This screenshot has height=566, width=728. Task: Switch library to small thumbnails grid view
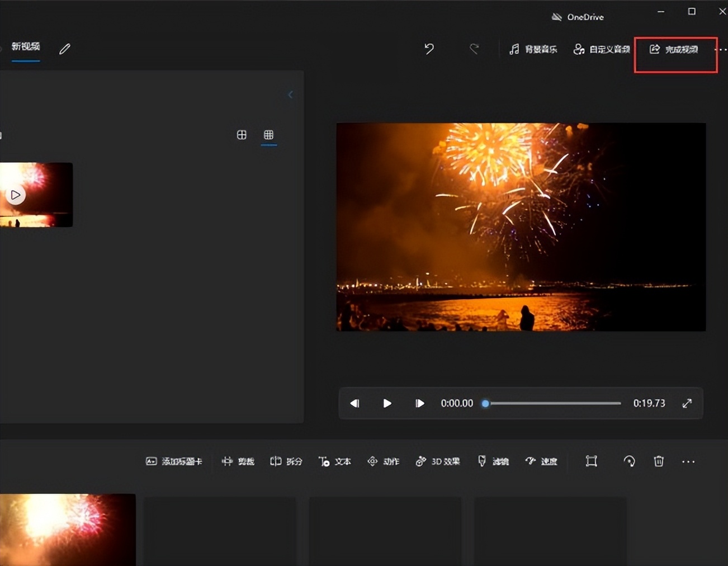click(x=268, y=135)
